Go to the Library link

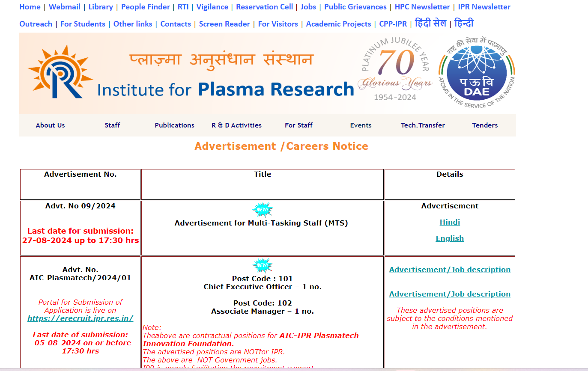[x=101, y=7]
